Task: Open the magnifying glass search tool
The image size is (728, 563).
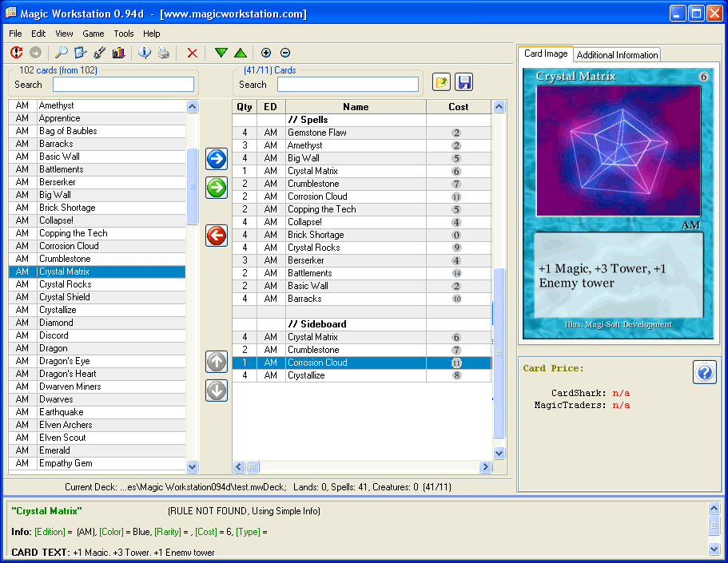Action: coord(62,53)
